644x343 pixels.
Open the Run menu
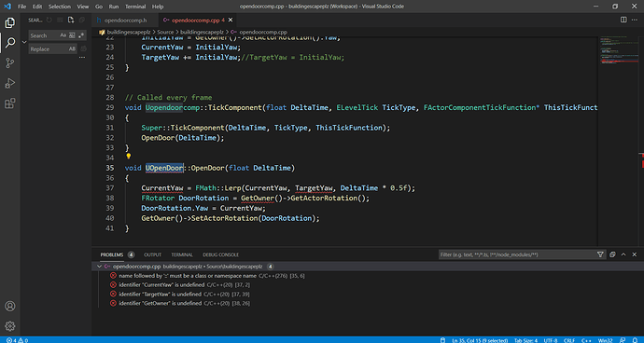[114, 7]
